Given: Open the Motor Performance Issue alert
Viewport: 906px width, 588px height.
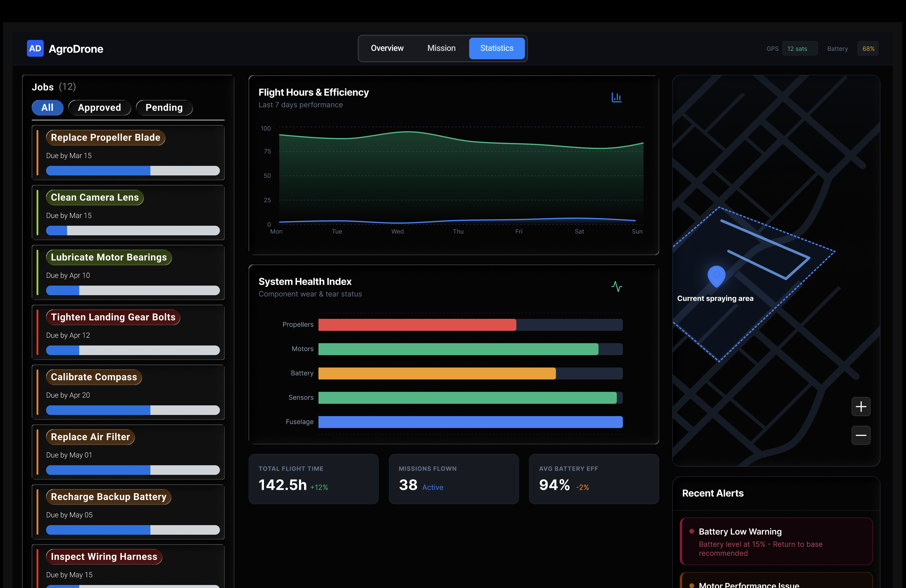Looking at the screenshot, I should coord(776,581).
